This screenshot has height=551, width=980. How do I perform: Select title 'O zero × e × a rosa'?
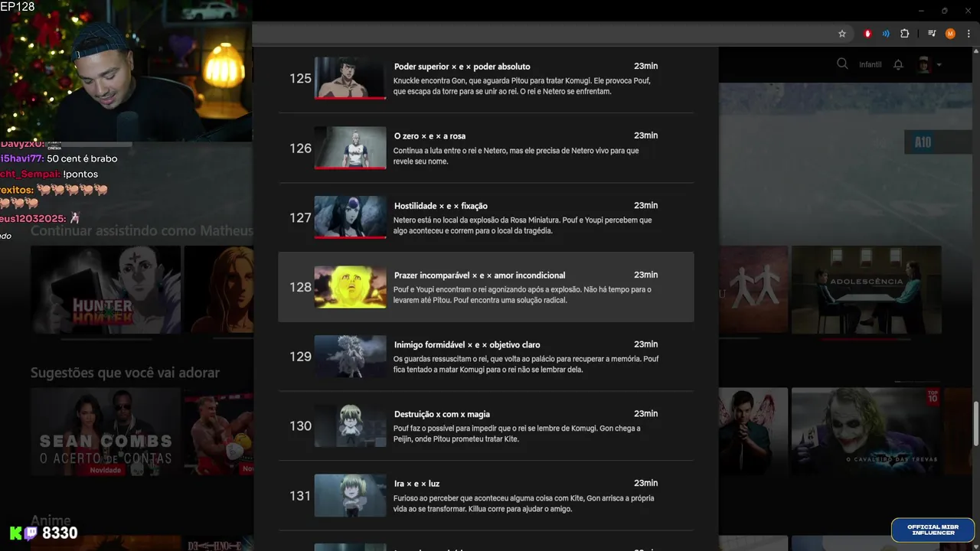pos(430,136)
